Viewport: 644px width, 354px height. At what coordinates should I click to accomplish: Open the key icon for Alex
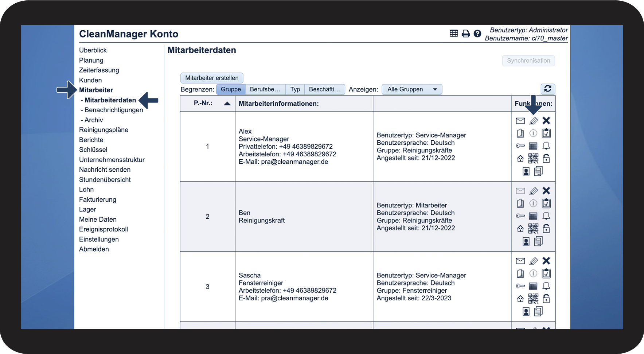tap(520, 146)
